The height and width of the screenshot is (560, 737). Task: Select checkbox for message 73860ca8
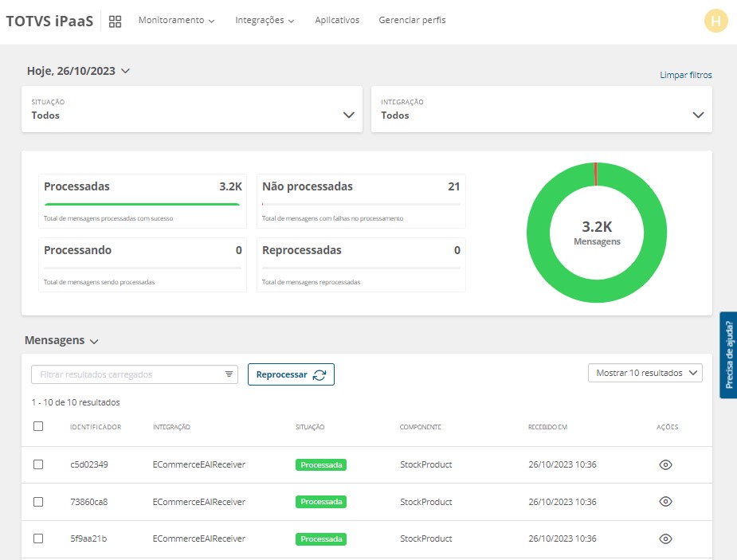pyautogui.click(x=38, y=502)
